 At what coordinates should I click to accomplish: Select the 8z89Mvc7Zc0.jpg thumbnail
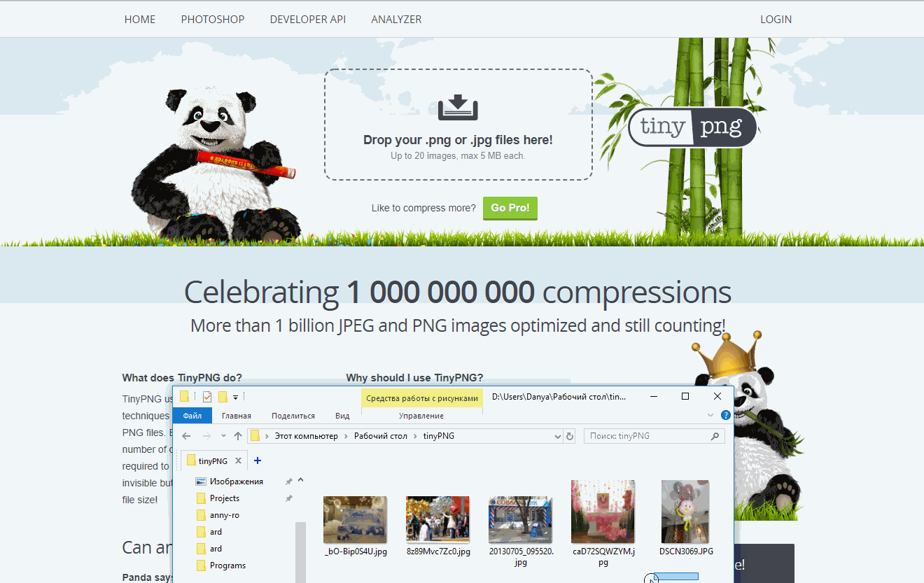click(x=438, y=520)
